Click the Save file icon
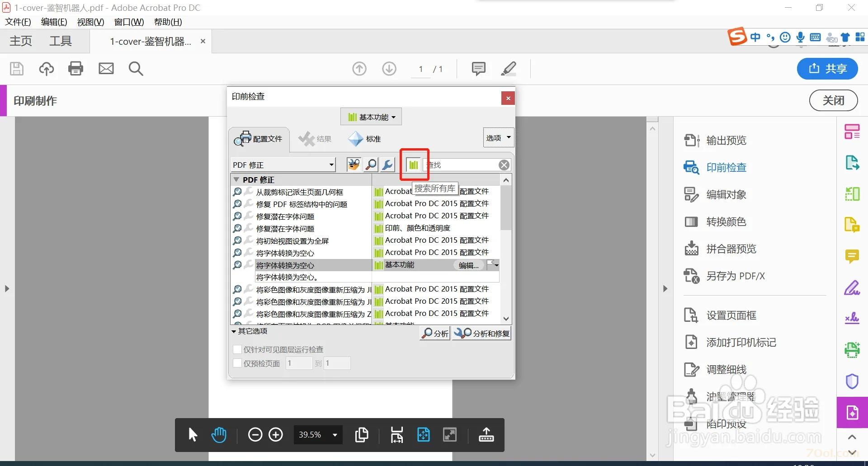Screen dimensions: 868x466 pyautogui.click(x=17, y=69)
